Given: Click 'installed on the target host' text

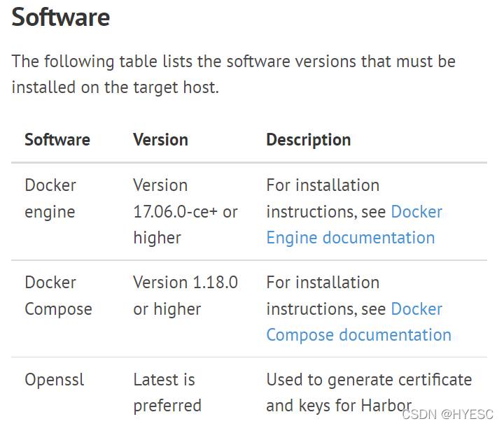Looking at the screenshot, I should tap(115, 87).
